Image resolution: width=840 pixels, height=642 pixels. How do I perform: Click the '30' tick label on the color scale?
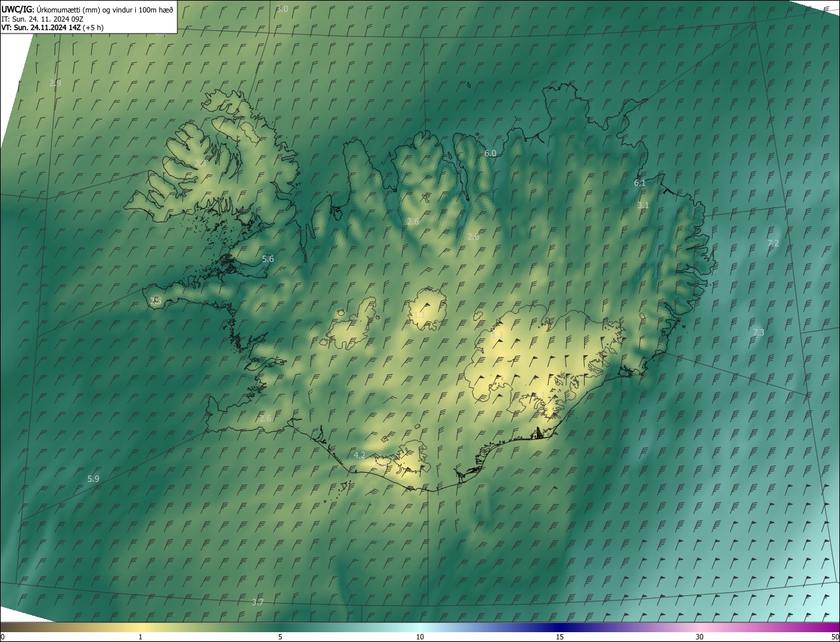700,637
